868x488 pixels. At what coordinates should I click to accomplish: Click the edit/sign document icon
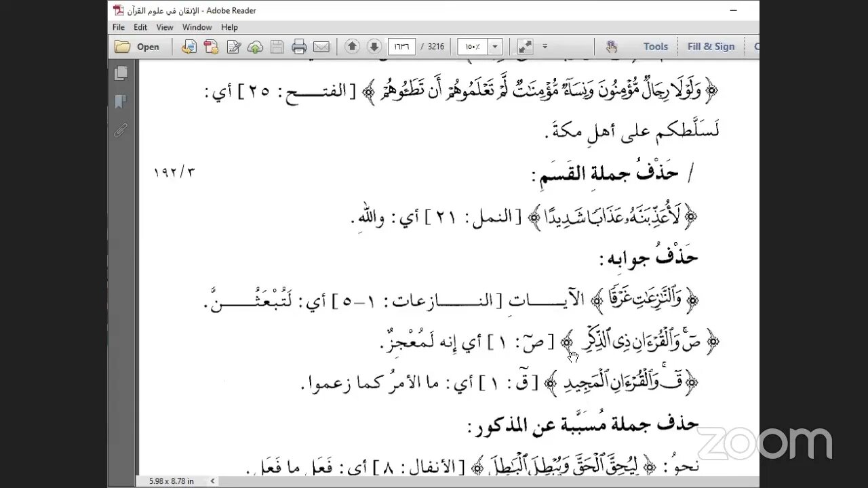click(234, 47)
